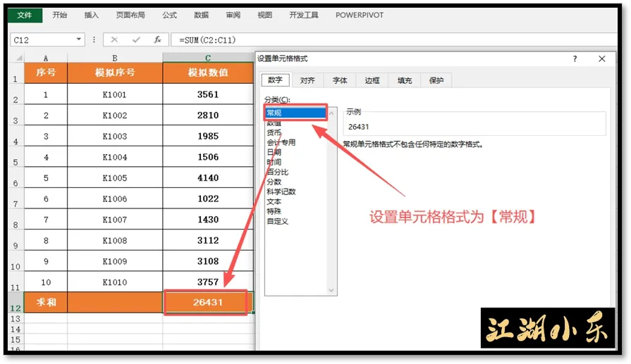Select 常规 in the category list
Image resolution: width=631 pixels, height=364 pixels.
(x=296, y=113)
